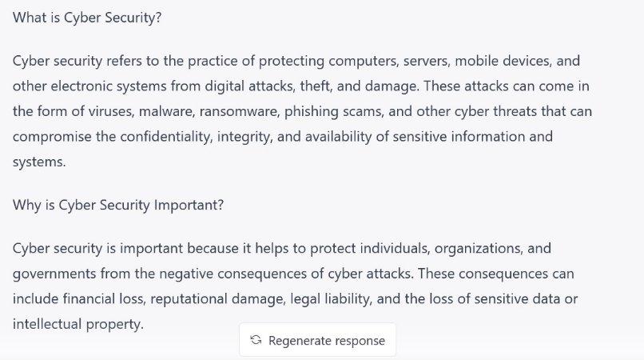Viewport: 644px width, 360px height.
Task: Click the "Why is Cyber Security Important?" heading
Action: click(x=118, y=204)
